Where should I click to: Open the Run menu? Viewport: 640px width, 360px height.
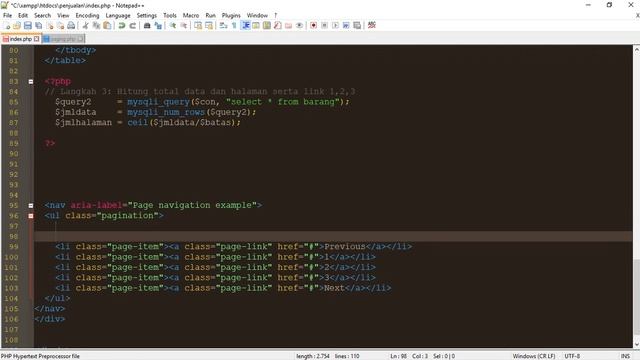click(x=210, y=16)
